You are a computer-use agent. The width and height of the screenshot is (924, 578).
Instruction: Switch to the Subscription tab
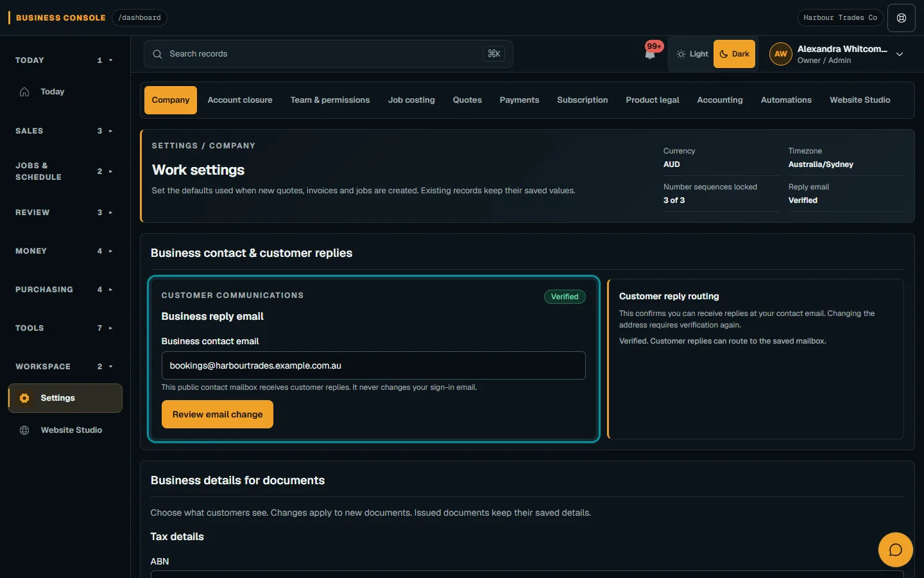click(583, 100)
